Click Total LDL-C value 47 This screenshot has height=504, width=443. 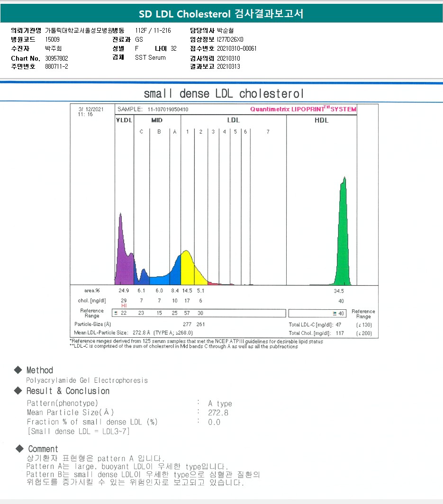pyautogui.click(x=338, y=325)
